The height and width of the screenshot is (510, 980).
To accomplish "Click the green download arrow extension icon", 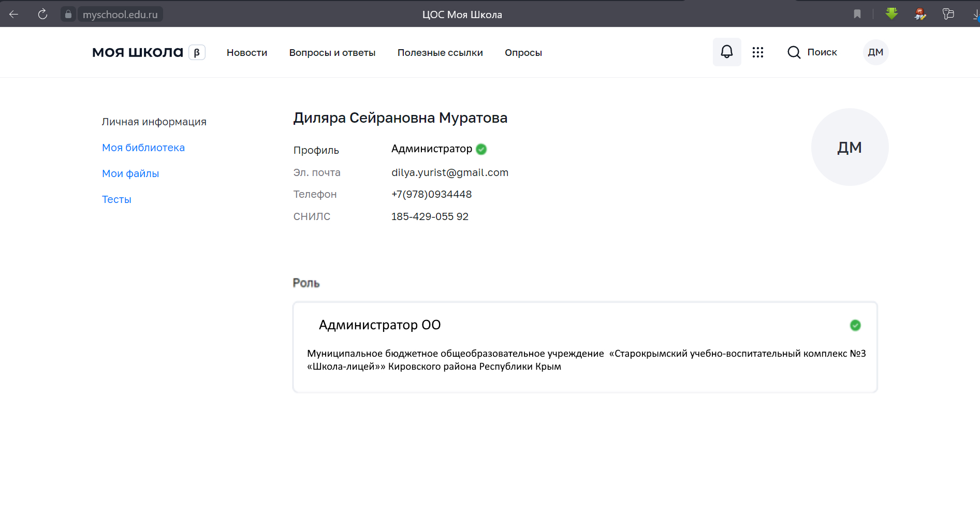I will [891, 14].
